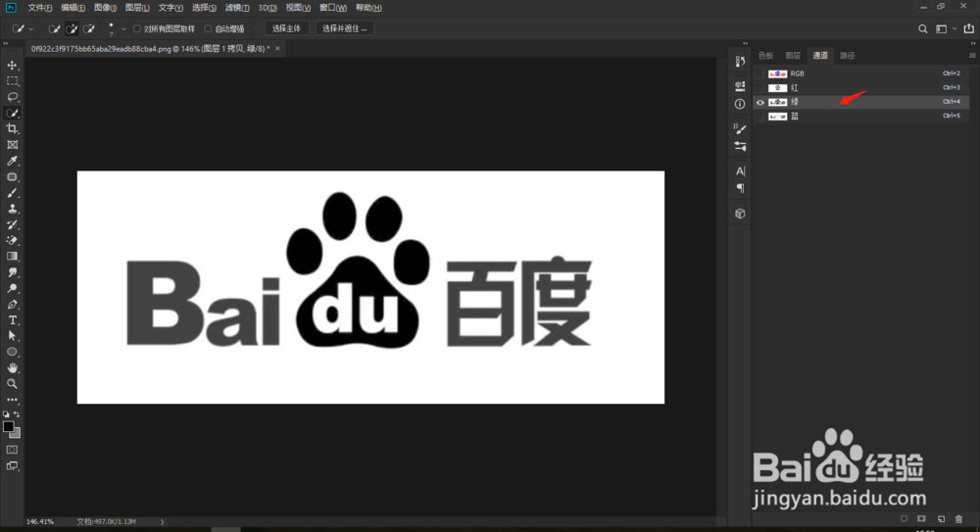Select the Path Selection tool
Screen dimensions: 980x532
pos(12,336)
